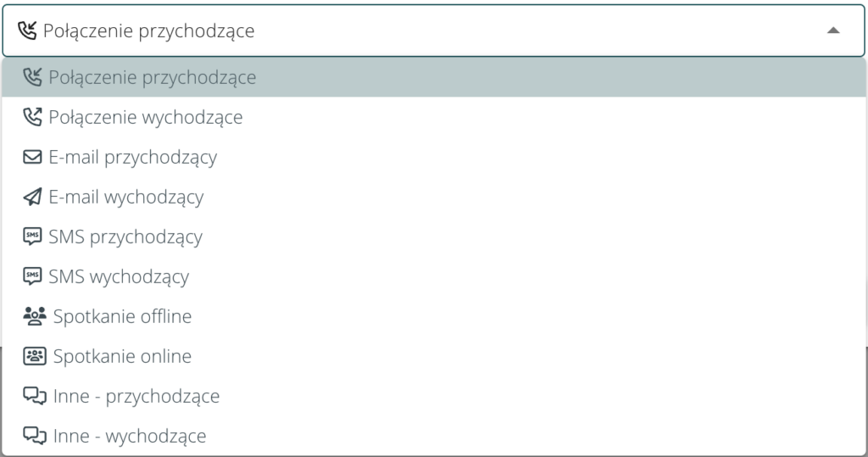The width and height of the screenshot is (868, 457).
Task: Click chat bubbles icon beside Inne - wychodzące
Action: pyautogui.click(x=34, y=437)
